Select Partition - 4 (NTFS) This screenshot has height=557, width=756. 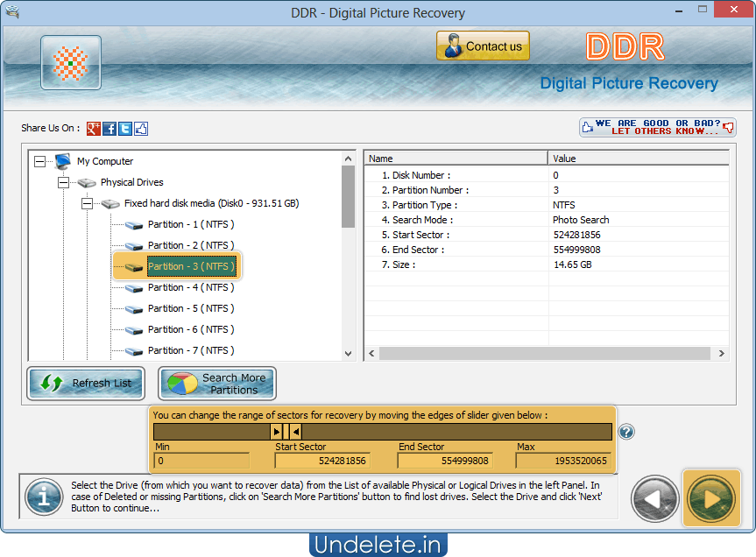point(191,287)
